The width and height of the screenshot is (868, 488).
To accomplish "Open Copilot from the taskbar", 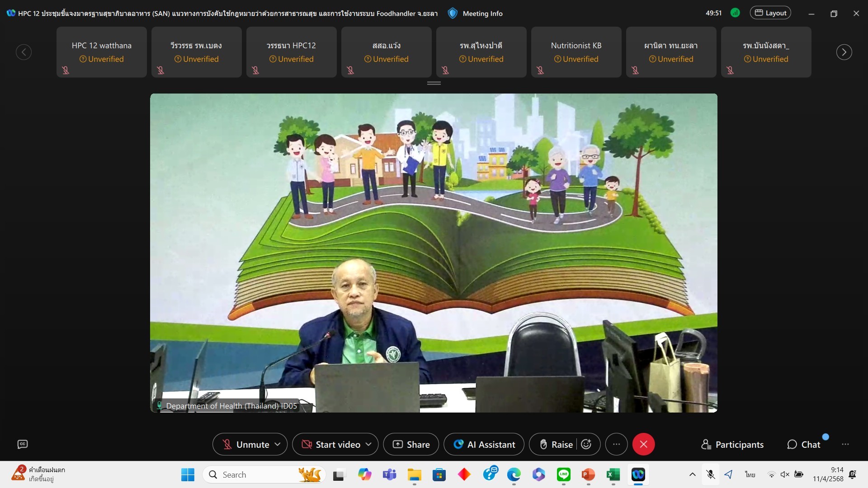I will (x=364, y=474).
